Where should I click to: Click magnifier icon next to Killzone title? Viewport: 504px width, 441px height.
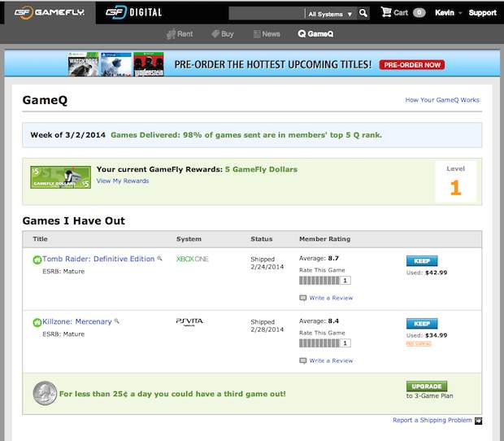tap(116, 321)
